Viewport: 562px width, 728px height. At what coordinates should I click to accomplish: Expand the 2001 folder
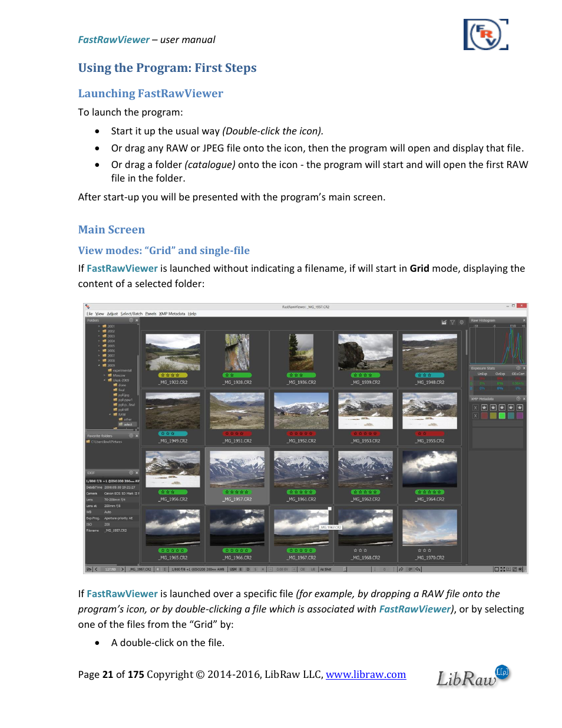tap(99, 326)
